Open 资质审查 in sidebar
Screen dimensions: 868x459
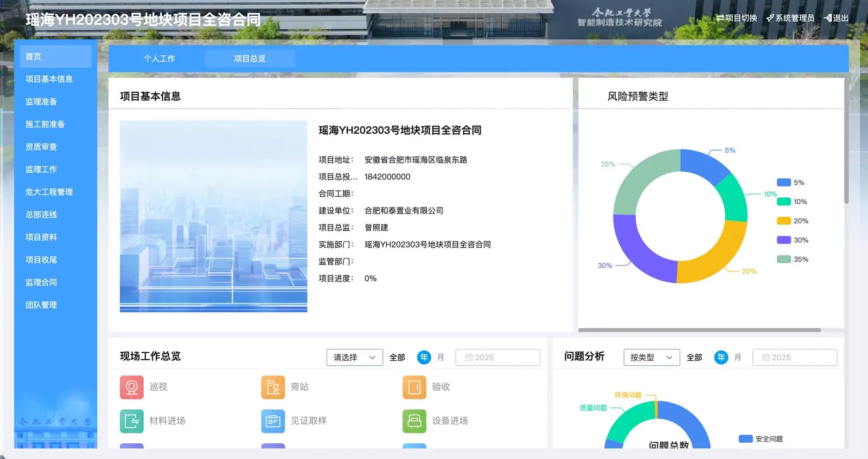click(x=55, y=147)
